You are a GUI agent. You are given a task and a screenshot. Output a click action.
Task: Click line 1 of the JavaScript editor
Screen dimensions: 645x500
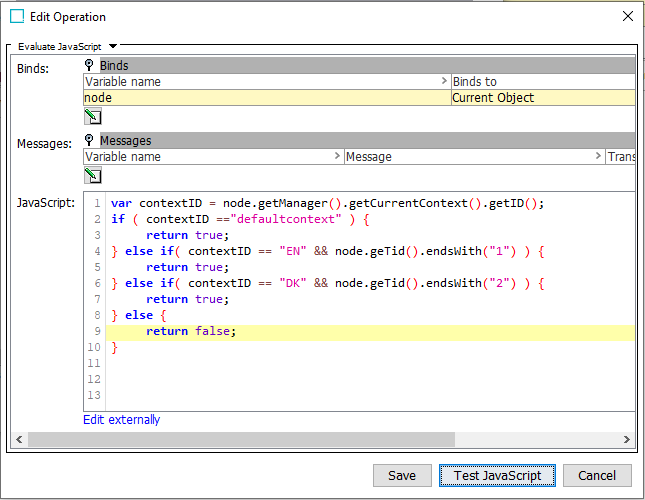[x=326, y=203]
